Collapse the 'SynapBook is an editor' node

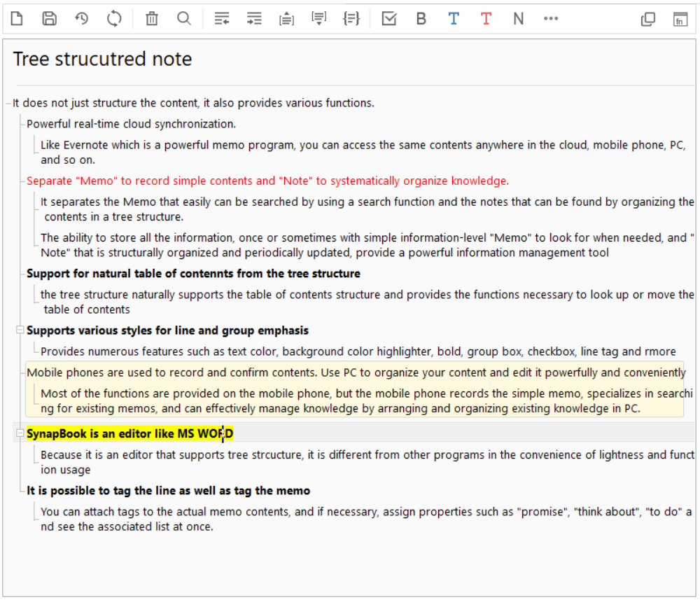[x=20, y=433]
